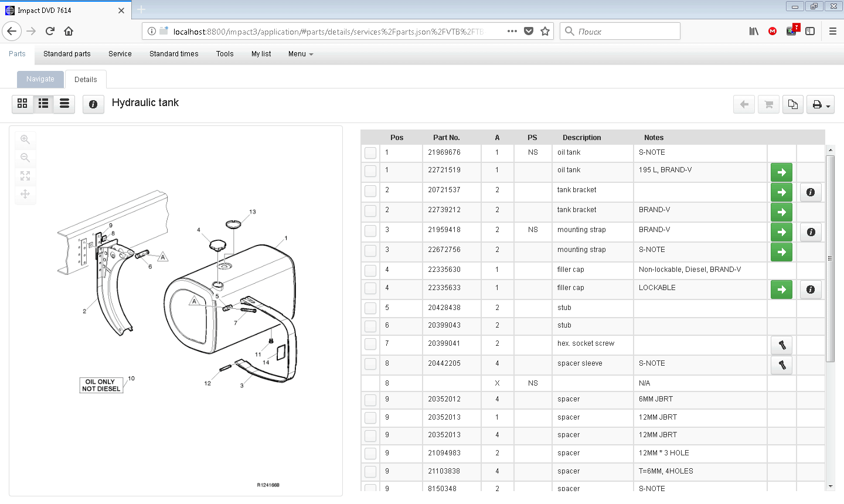
Task: Open the Menu dropdown in the navigation bar
Action: coord(300,53)
